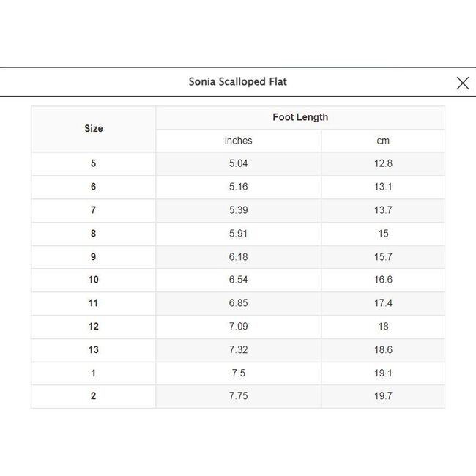
Task: Click the 5.16 inches cell
Action: 238,187
